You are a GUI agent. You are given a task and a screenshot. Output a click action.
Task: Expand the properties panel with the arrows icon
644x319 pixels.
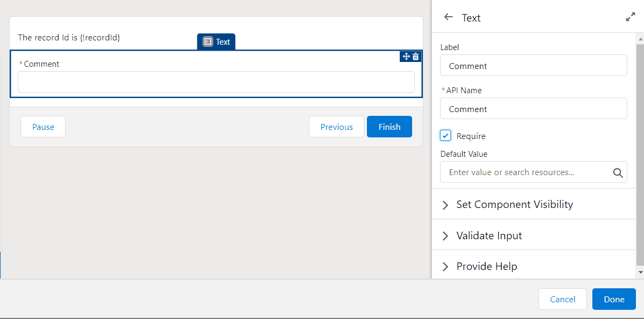point(630,17)
